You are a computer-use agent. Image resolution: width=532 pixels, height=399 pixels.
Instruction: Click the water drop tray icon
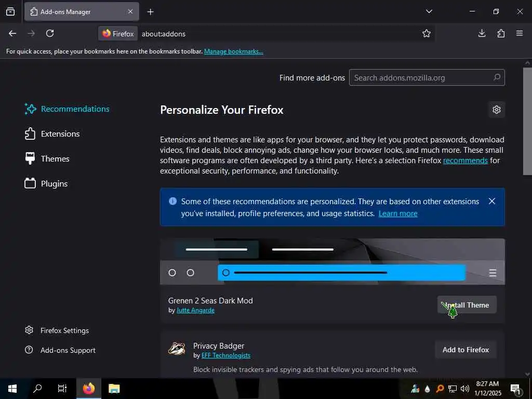click(x=428, y=389)
